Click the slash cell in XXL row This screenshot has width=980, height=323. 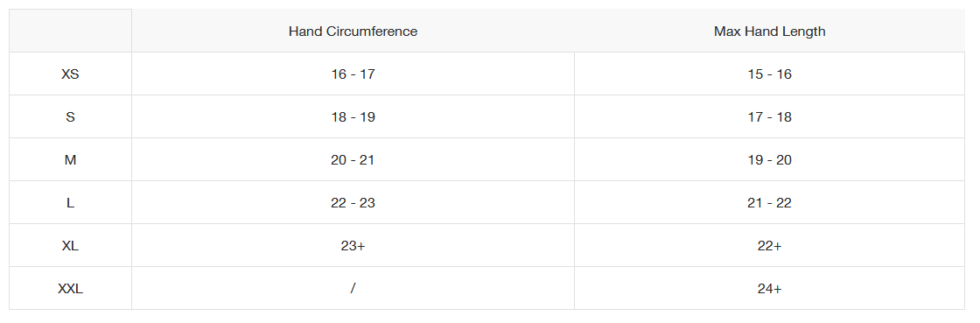coord(353,289)
